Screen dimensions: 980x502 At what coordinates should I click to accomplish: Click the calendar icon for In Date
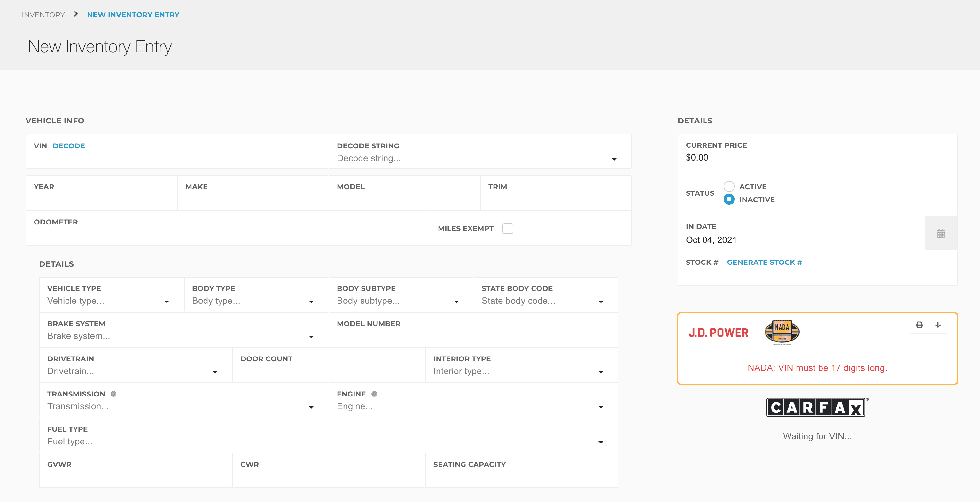pos(940,233)
